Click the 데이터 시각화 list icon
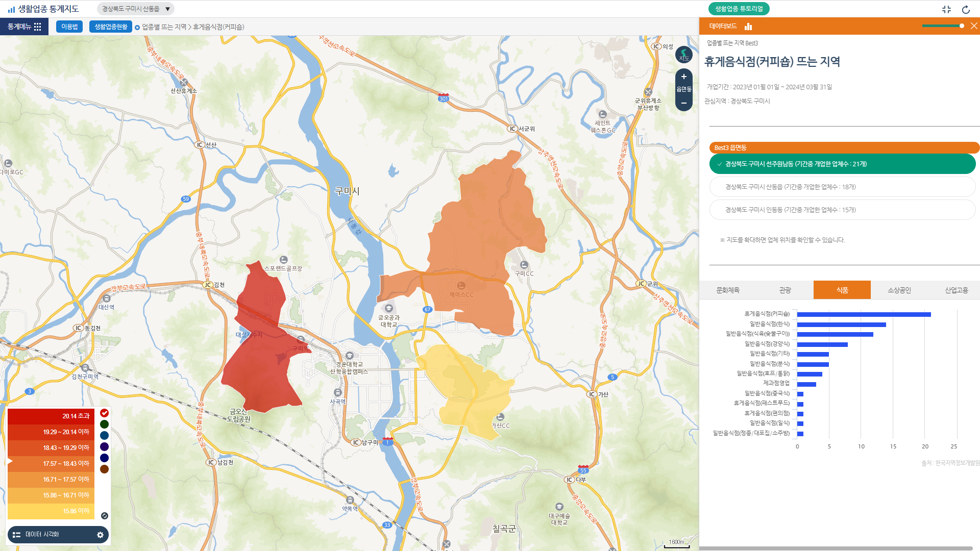980x551 pixels. coord(16,535)
